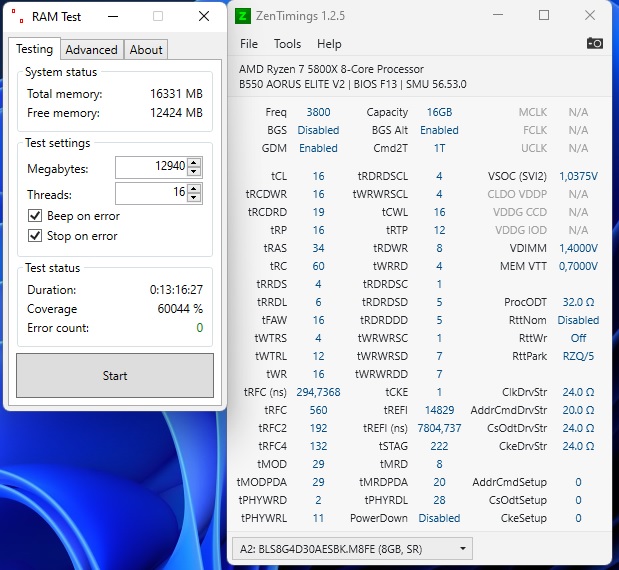Click the MEM VTT value 0,7000V
Screen dimensions: 619x570
(578, 266)
